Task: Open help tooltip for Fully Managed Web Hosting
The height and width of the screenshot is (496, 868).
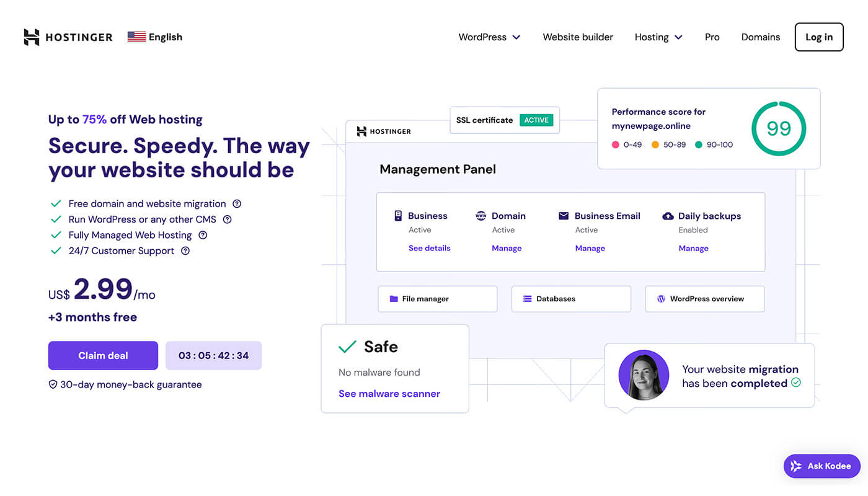Action: (203, 235)
